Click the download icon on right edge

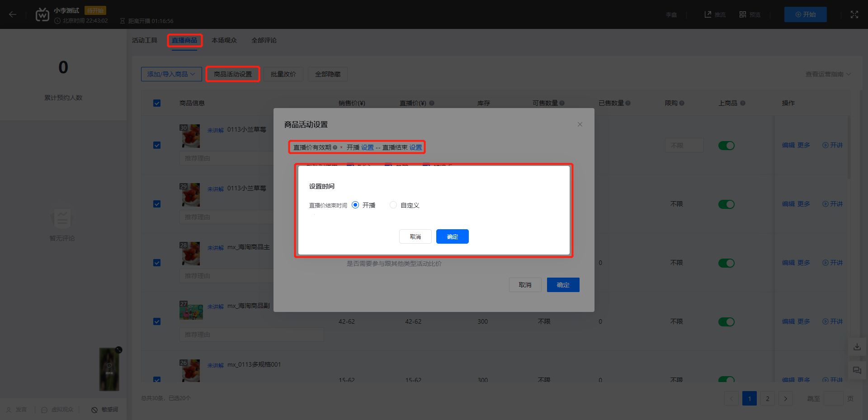pyautogui.click(x=857, y=347)
